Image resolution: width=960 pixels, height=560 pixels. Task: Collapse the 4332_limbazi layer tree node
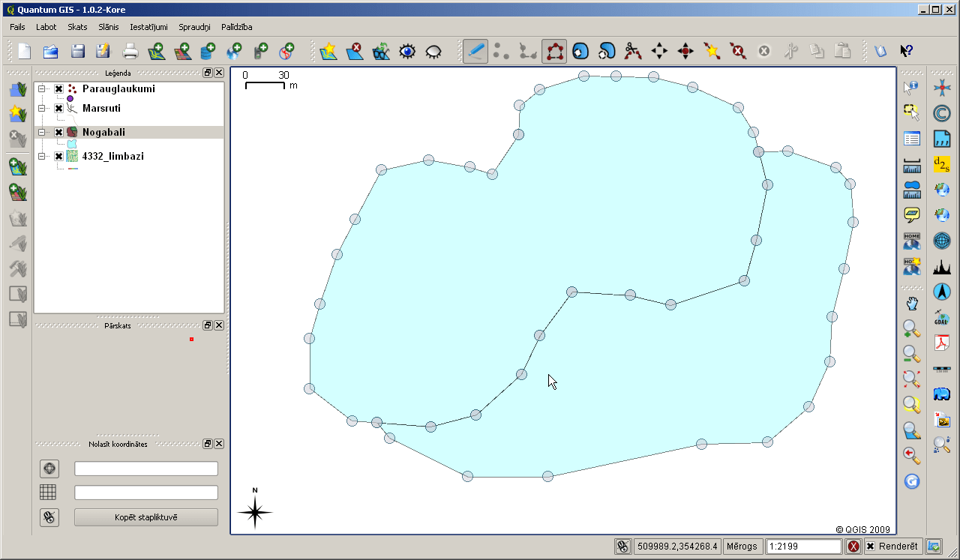[x=43, y=157]
